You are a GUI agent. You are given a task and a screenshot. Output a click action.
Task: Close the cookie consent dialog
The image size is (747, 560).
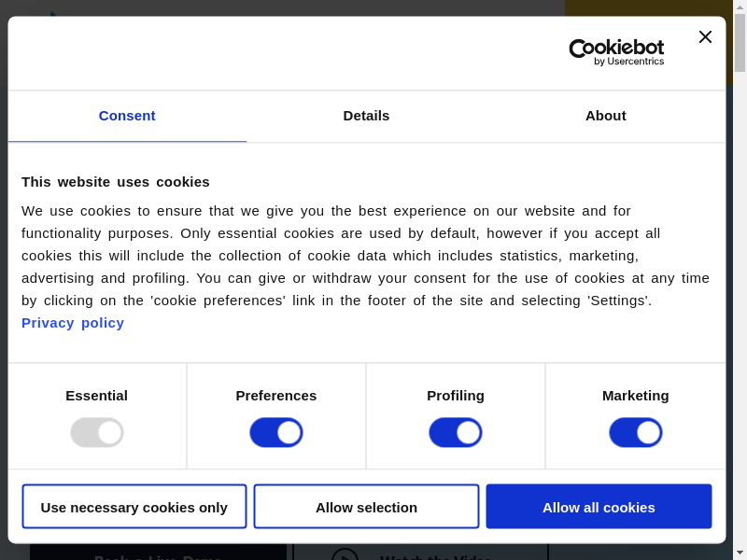(x=705, y=37)
